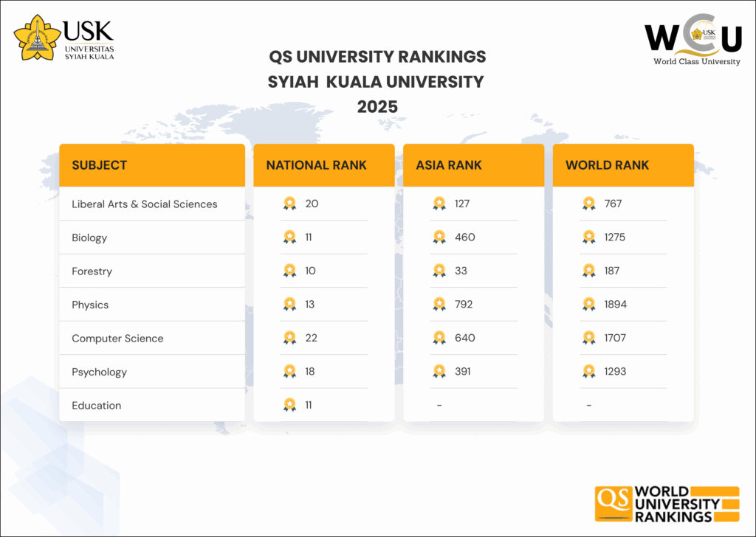Click medal icon beside Asia rank 460
Viewport: 756px width, 537px height.
coord(439,238)
